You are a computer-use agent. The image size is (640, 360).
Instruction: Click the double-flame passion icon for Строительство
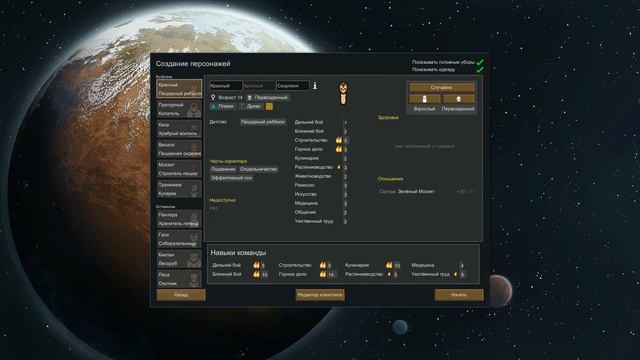339,140
